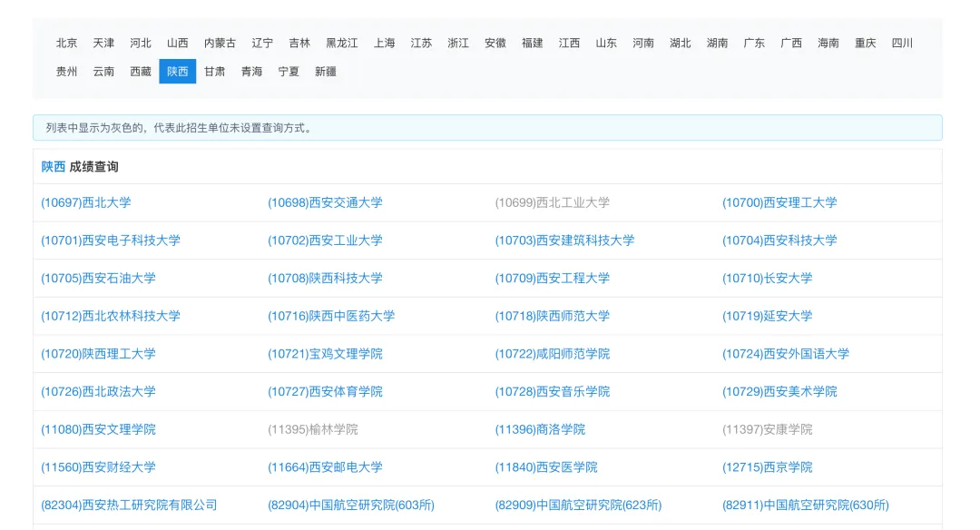Go to (10721)宝鸡文理学院 link
Image resolution: width=980 pixels, height=530 pixels.
tap(325, 354)
